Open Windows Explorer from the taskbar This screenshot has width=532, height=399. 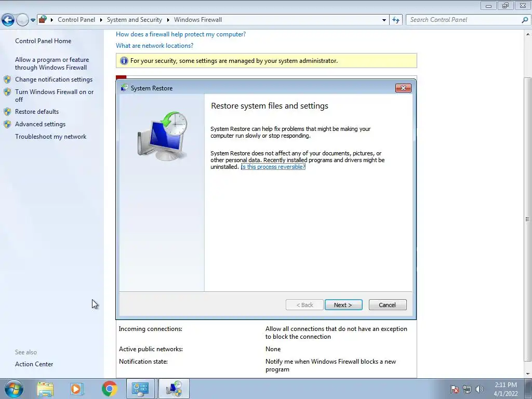click(45, 389)
